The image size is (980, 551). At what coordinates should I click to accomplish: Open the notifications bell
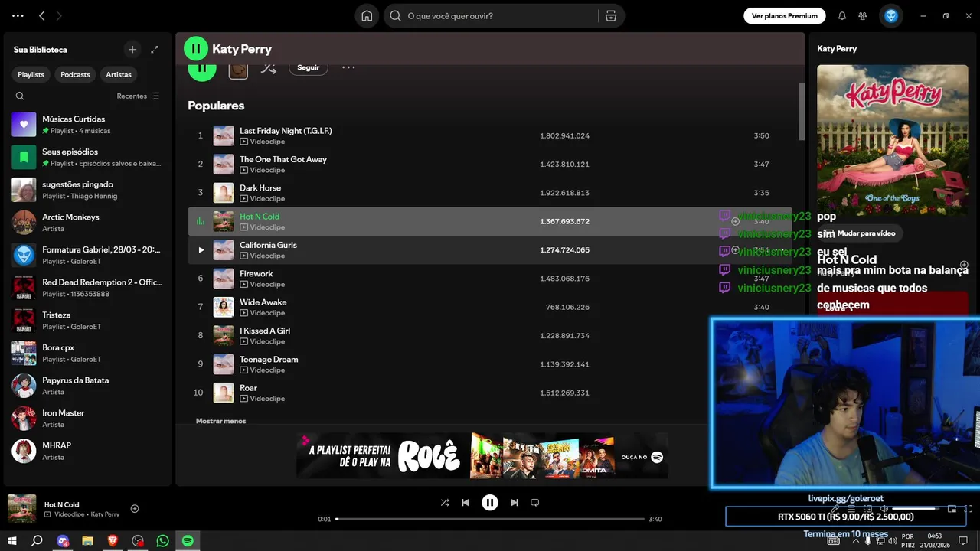pos(842,16)
